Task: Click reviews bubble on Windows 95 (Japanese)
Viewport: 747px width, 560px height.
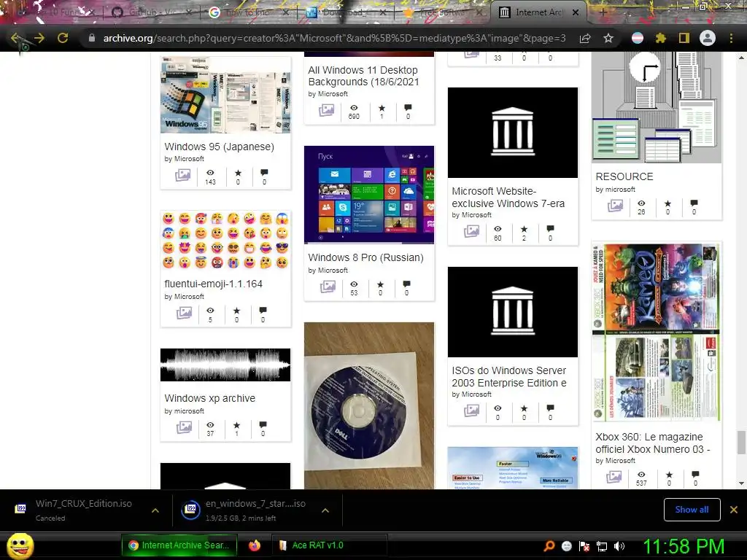Action: (264, 172)
